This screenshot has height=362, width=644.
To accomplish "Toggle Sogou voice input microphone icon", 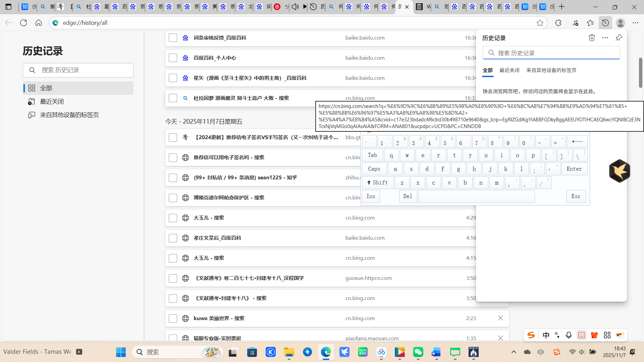I will click(569, 335).
